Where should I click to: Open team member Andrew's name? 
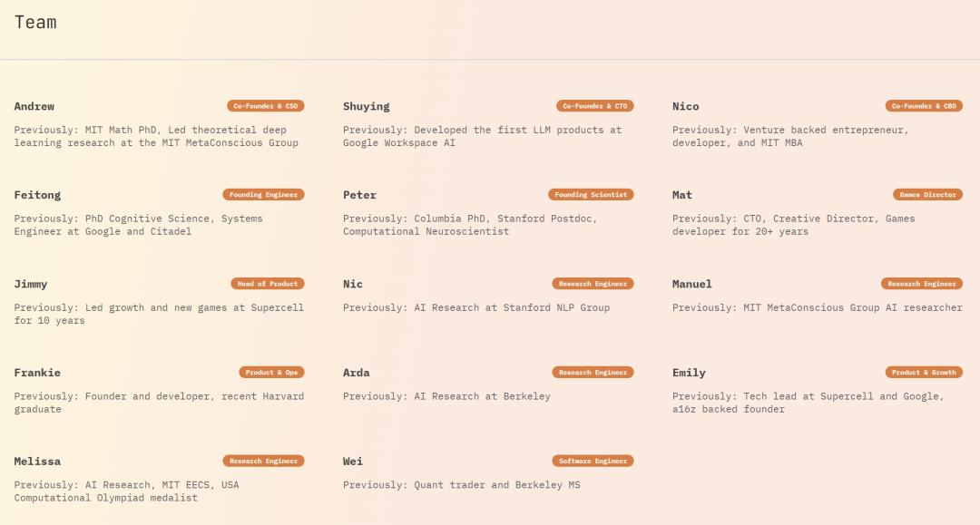(34, 107)
